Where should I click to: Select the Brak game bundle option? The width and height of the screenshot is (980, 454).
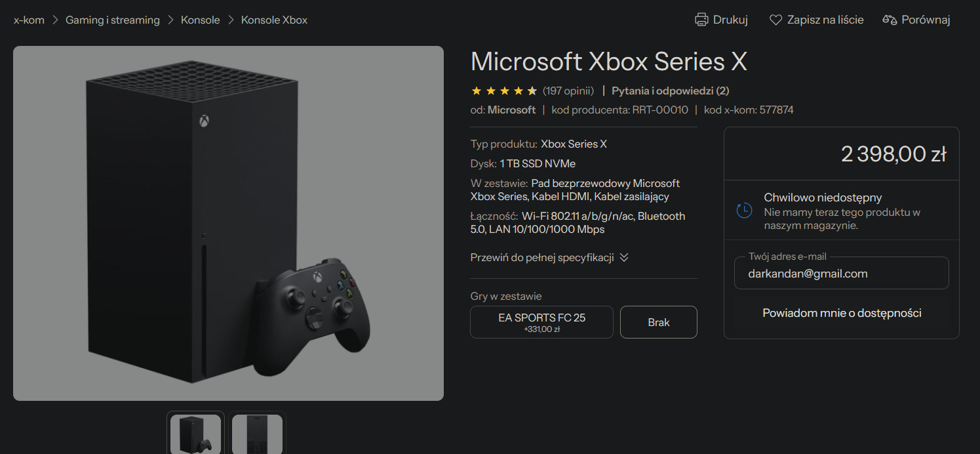(659, 322)
